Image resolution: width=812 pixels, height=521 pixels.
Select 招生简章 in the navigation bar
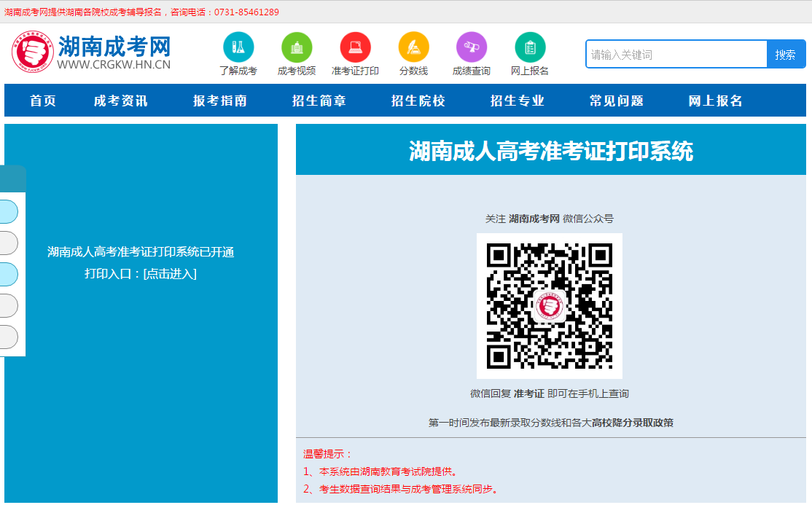(x=319, y=101)
